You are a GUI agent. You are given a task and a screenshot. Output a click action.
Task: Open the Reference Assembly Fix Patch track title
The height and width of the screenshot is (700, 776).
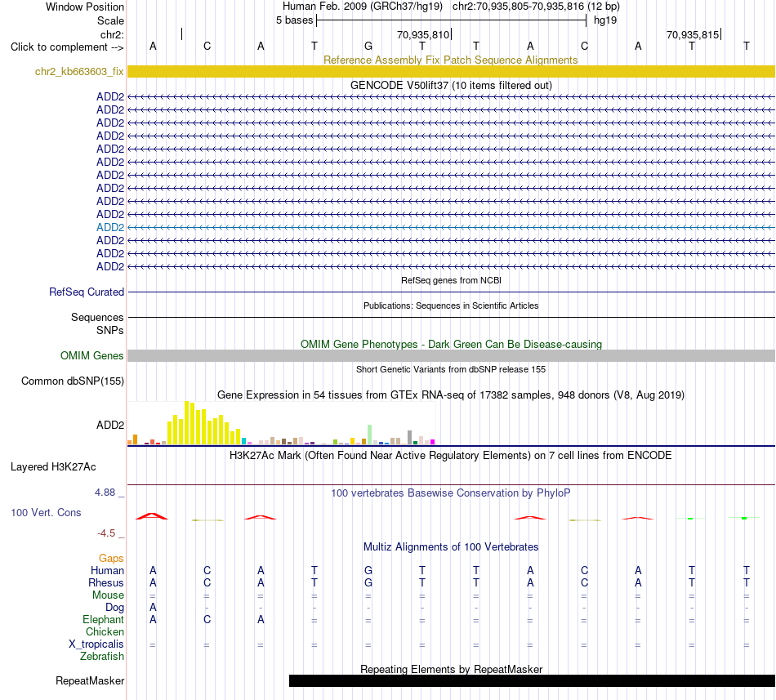(x=450, y=60)
